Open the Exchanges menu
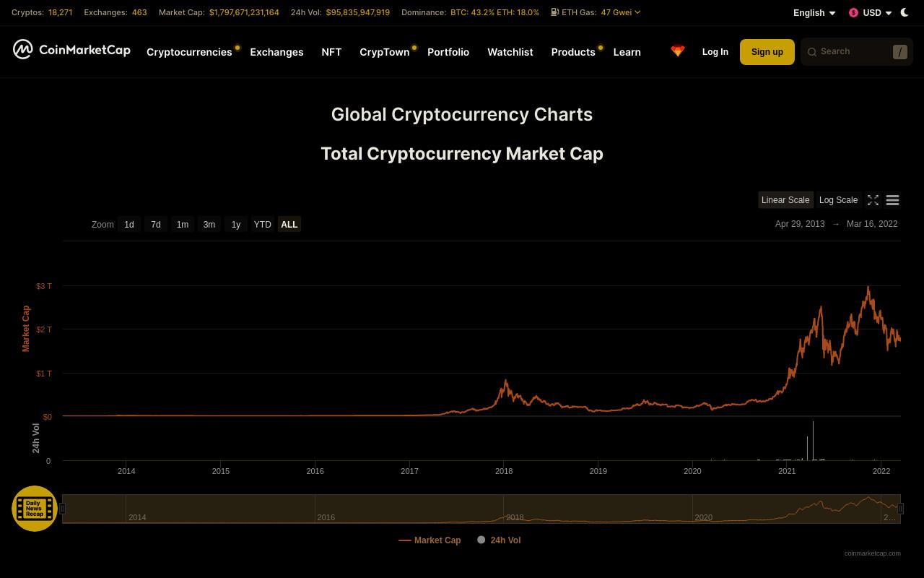924x578 pixels. [x=276, y=52]
